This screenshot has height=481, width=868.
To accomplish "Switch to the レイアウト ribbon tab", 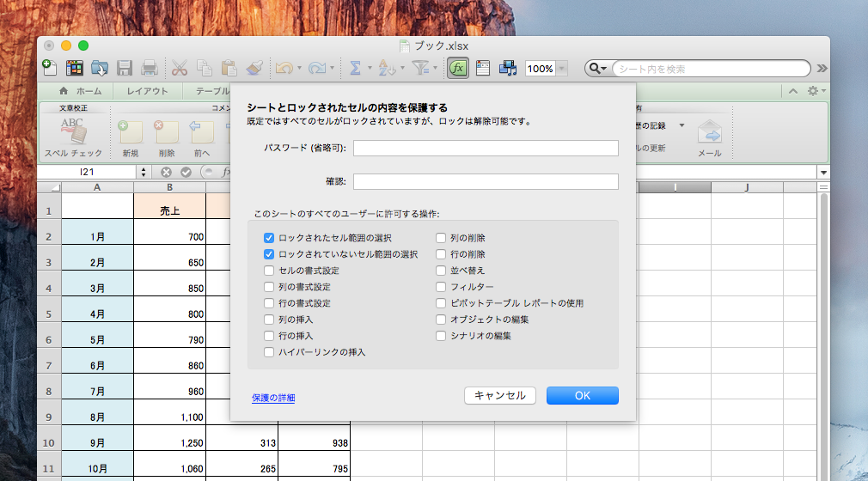I will [147, 91].
